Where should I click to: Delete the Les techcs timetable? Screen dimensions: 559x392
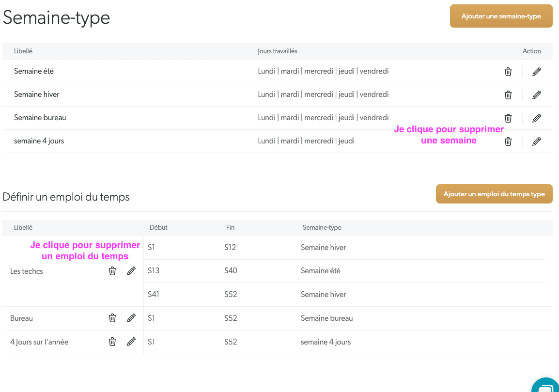point(112,271)
